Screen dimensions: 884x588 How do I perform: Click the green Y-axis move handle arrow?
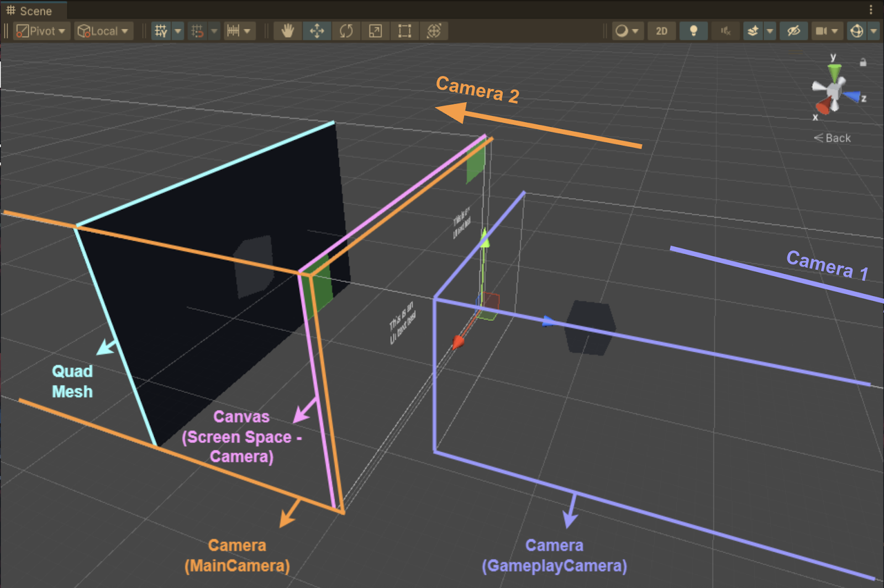[x=484, y=238]
